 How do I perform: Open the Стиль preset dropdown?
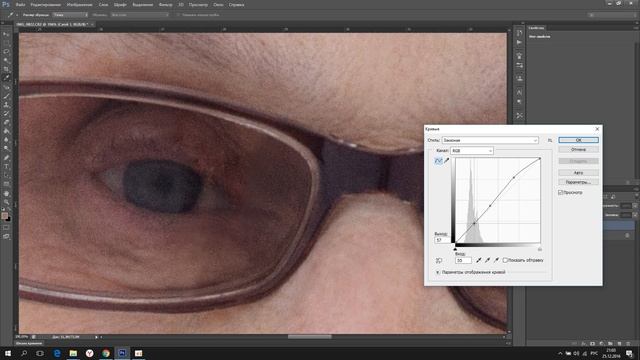pos(490,140)
